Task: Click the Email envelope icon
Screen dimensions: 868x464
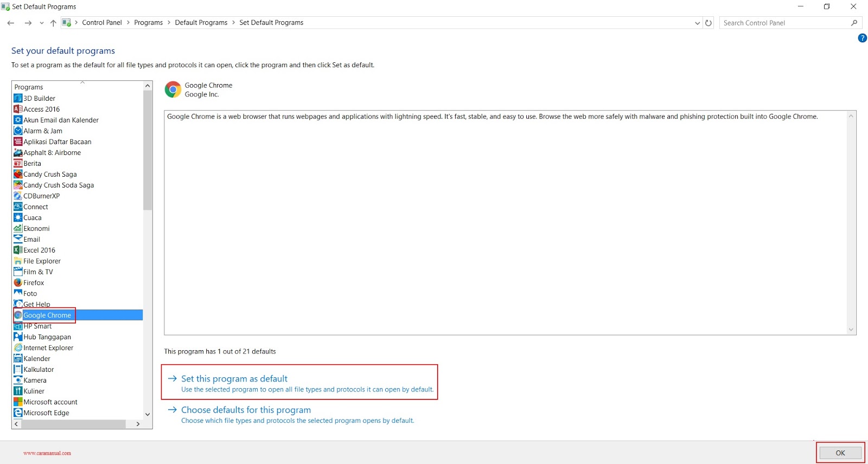Action: (x=18, y=239)
